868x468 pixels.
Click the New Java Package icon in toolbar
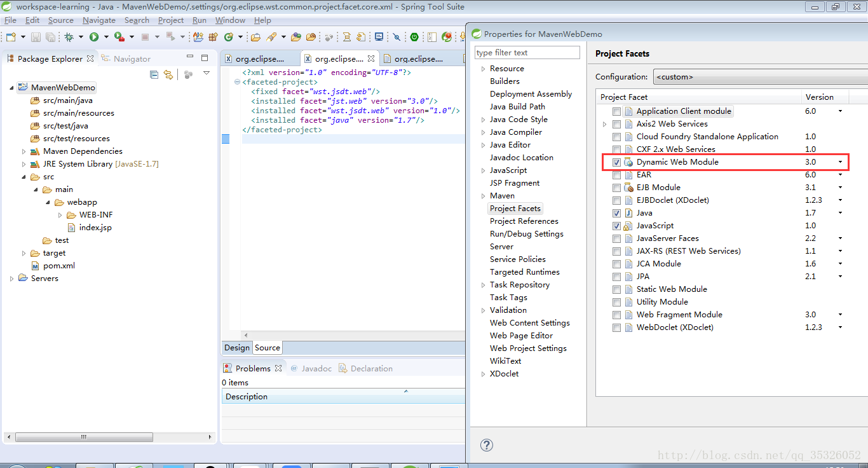(214, 37)
